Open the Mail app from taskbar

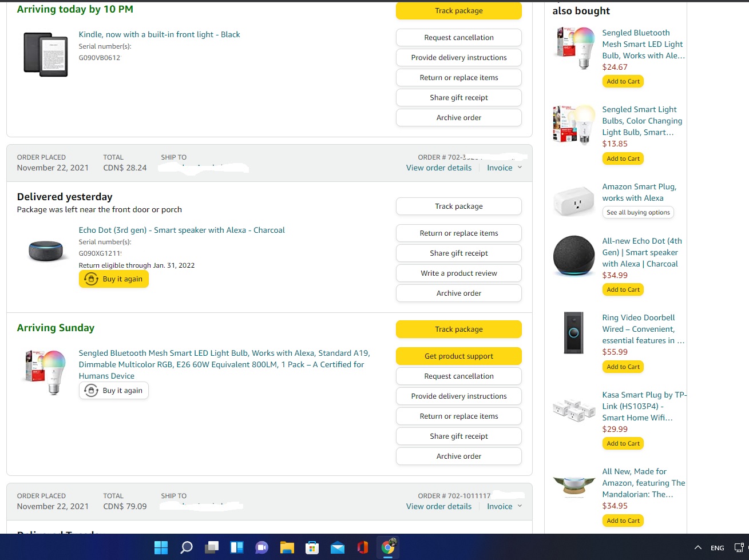(x=338, y=547)
